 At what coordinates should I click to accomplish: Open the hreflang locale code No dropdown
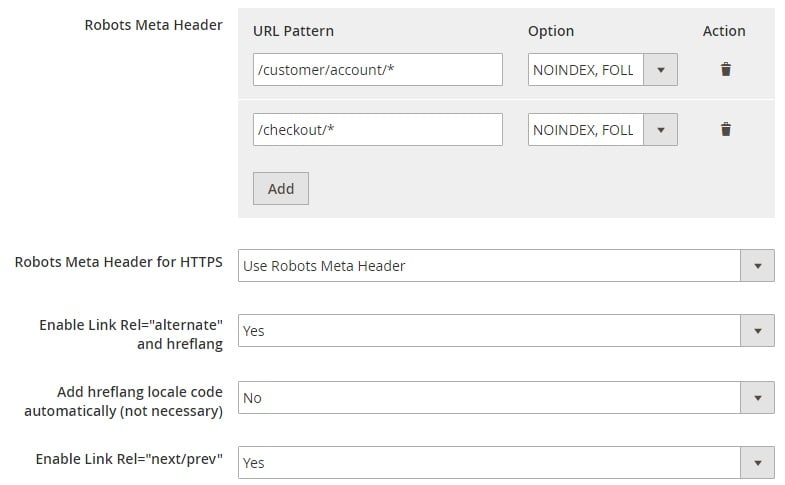point(506,398)
